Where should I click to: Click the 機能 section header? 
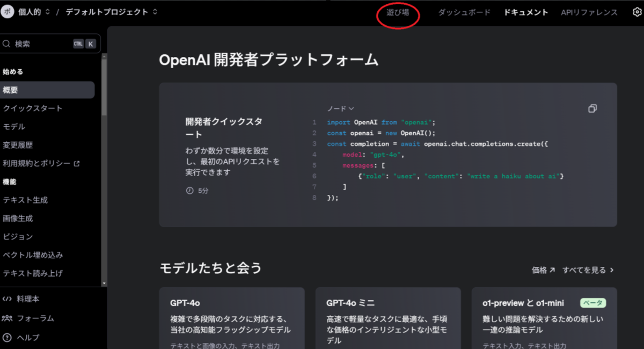coord(9,182)
